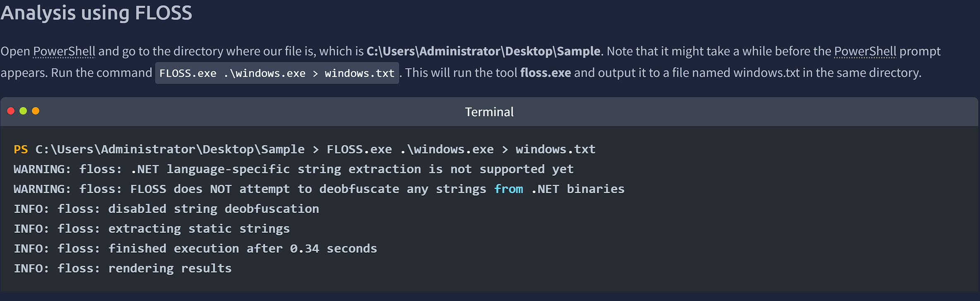Click the first underlined PowerShell term

[64, 51]
